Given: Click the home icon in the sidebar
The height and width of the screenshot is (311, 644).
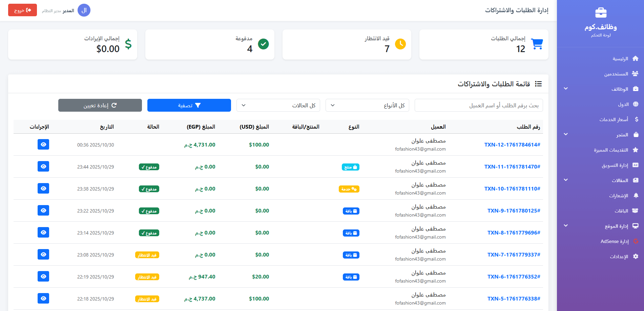Looking at the screenshot, I should click(x=635, y=59).
